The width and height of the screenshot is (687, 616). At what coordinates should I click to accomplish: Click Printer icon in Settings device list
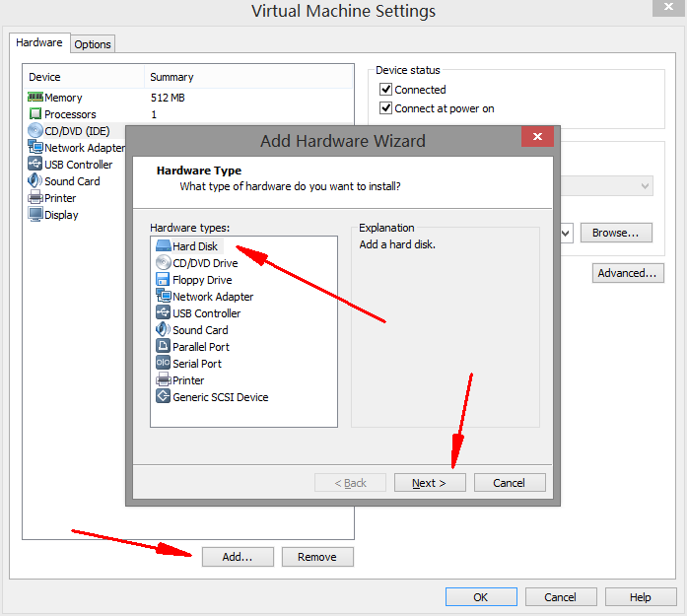coord(35,197)
